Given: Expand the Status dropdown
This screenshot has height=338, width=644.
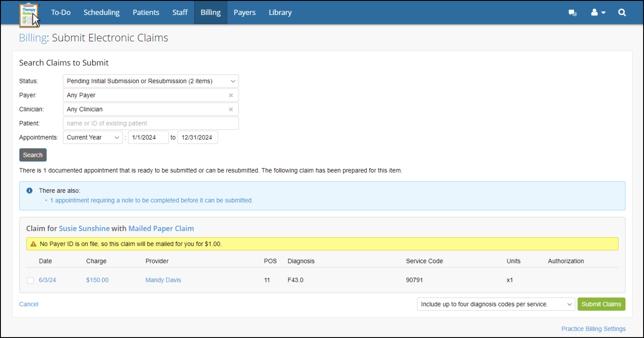Looking at the screenshot, I should tap(150, 81).
